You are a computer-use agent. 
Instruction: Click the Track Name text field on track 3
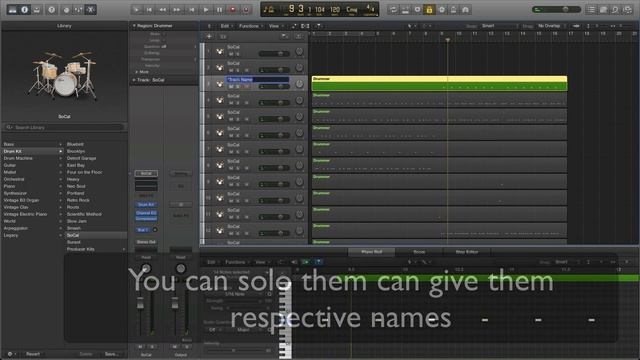[x=258, y=80]
